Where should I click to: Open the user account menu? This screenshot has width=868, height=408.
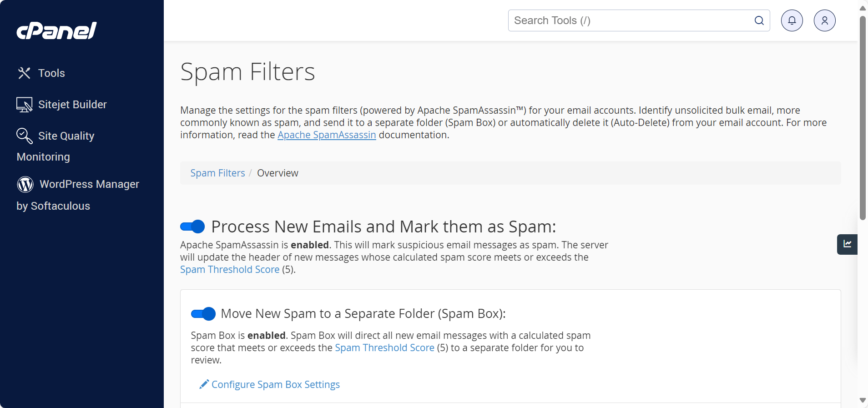[825, 20]
